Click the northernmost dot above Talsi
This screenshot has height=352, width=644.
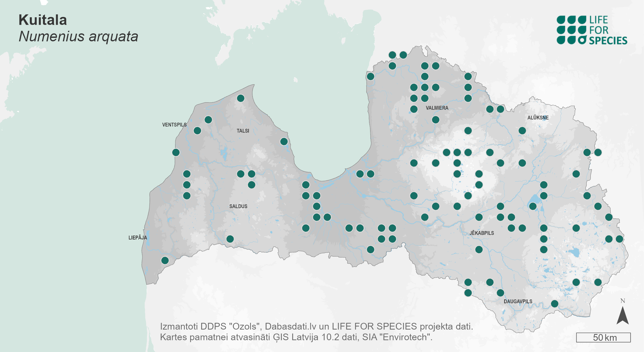(241, 98)
